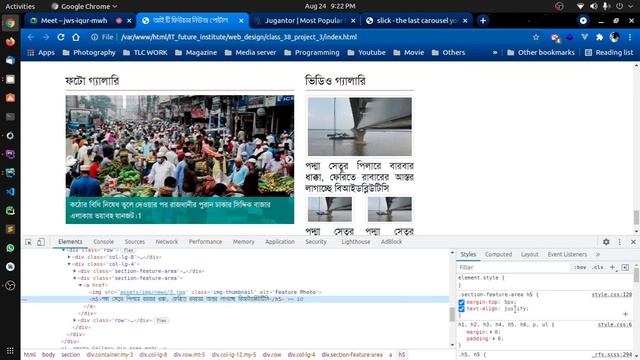Open the Computed styles tab

(498, 254)
